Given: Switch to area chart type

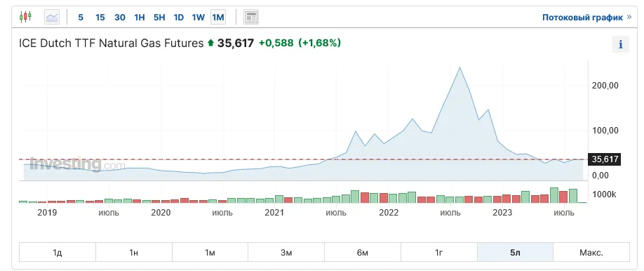Looking at the screenshot, I should pyautogui.click(x=52, y=17).
